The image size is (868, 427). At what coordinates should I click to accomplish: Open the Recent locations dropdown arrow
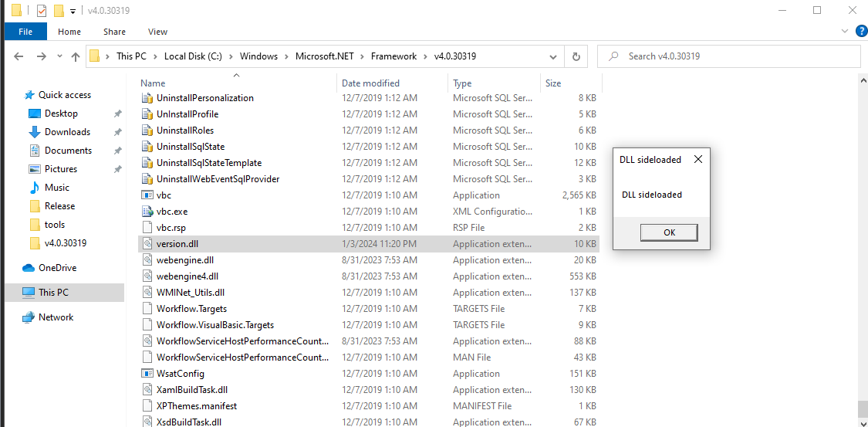point(59,56)
